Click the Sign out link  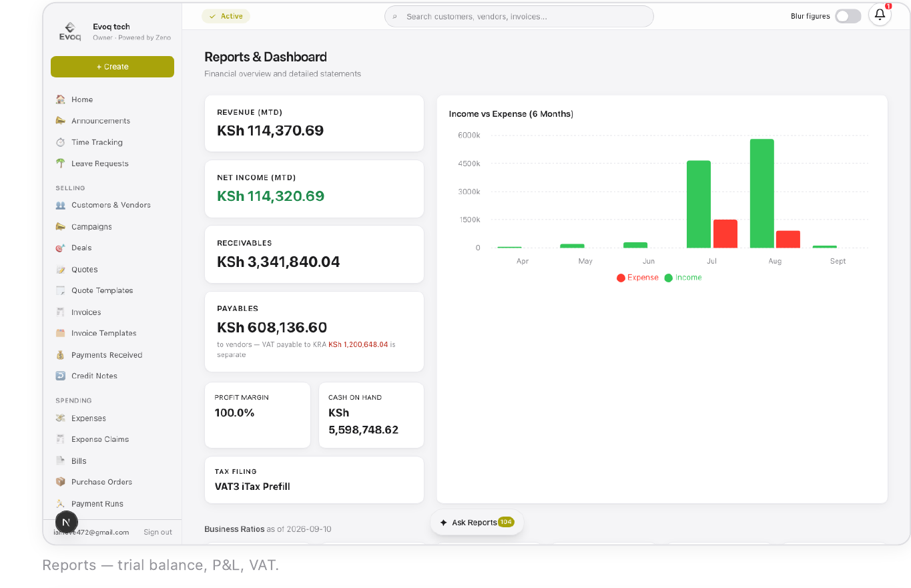(158, 532)
